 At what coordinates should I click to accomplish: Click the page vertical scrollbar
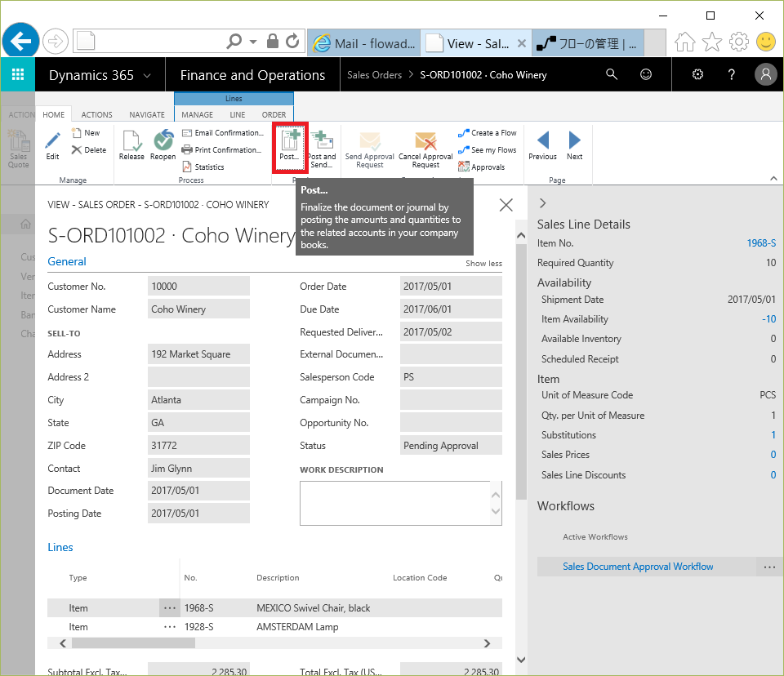click(x=521, y=371)
